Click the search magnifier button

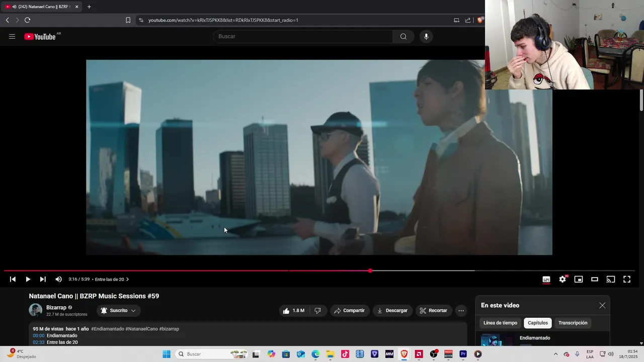pos(403,36)
